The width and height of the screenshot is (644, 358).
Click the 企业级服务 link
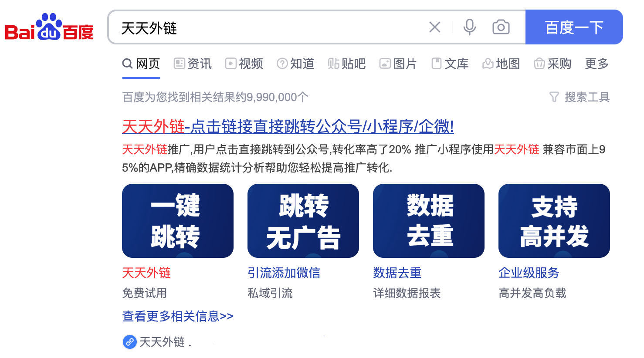point(529,273)
